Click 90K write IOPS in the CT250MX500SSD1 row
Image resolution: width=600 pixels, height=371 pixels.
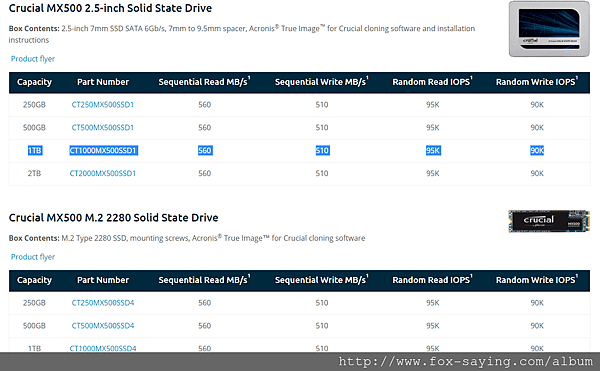pos(537,105)
